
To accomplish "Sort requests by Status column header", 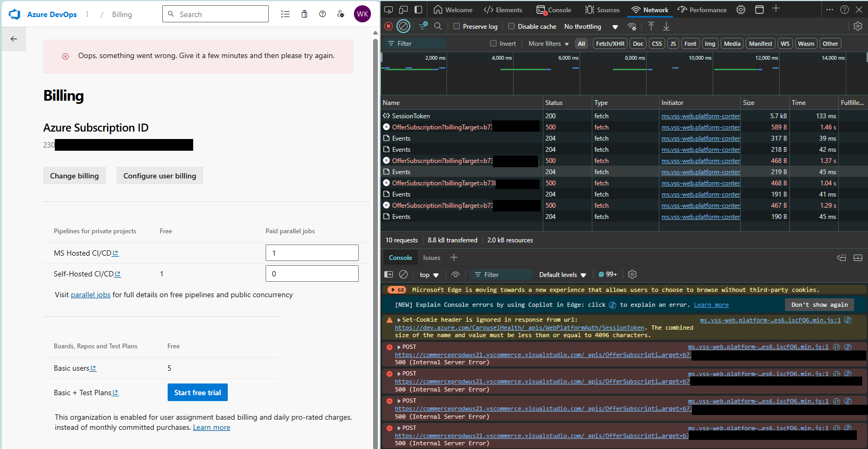I will pos(567,103).
